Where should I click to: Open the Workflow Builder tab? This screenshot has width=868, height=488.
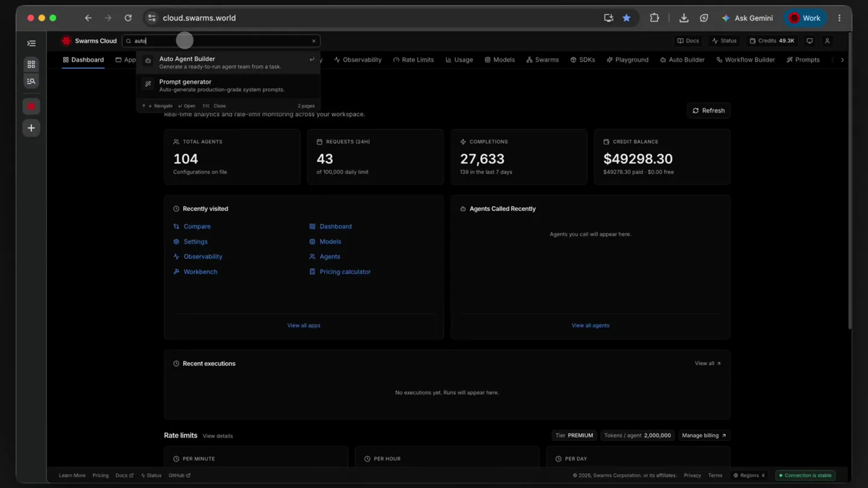tap(746, 60)
